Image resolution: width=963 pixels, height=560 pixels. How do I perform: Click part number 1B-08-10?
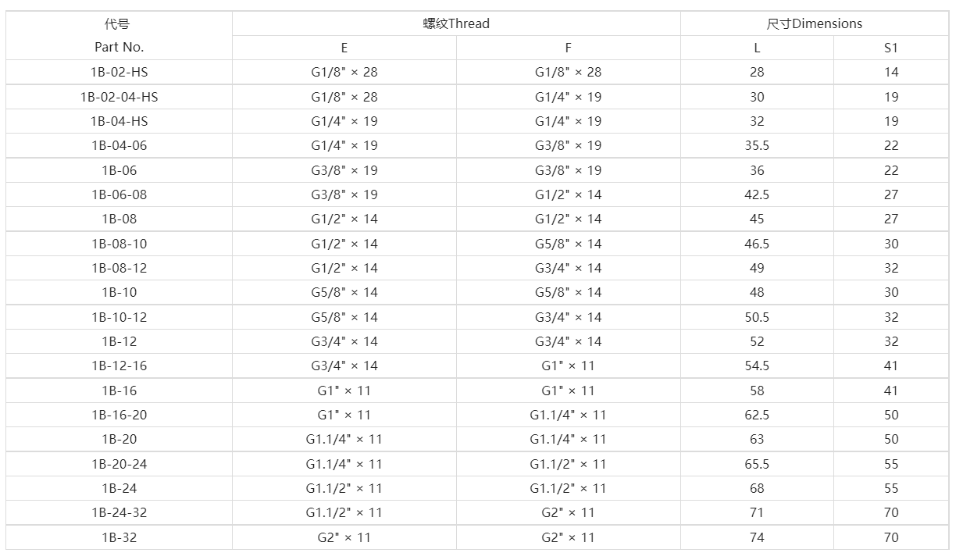(119, 244)
